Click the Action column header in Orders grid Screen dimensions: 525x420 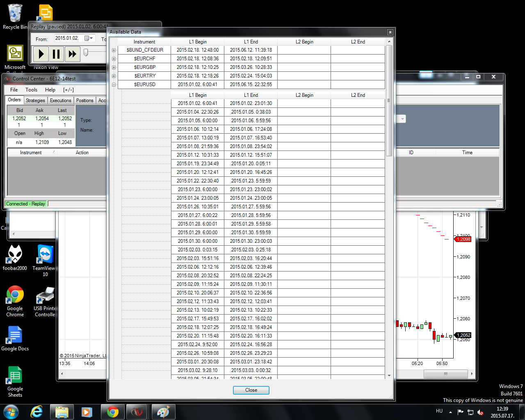(x=82, y=153)
